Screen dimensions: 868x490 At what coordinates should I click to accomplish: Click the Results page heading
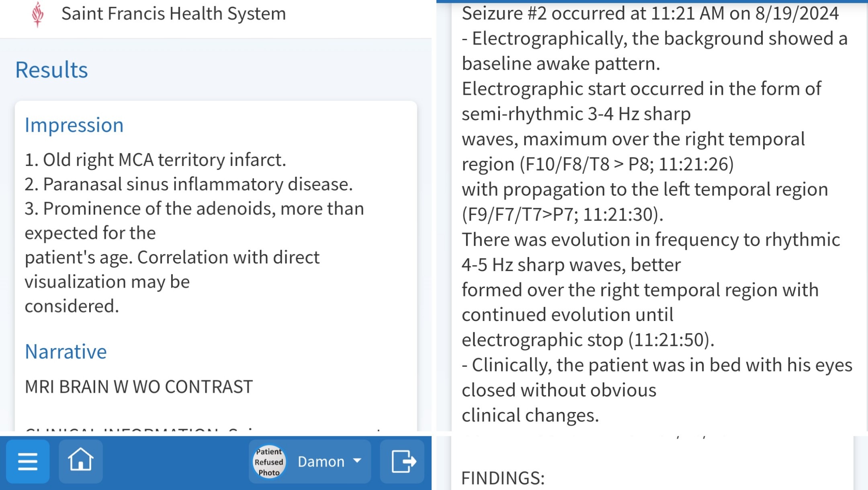(51, 70)
